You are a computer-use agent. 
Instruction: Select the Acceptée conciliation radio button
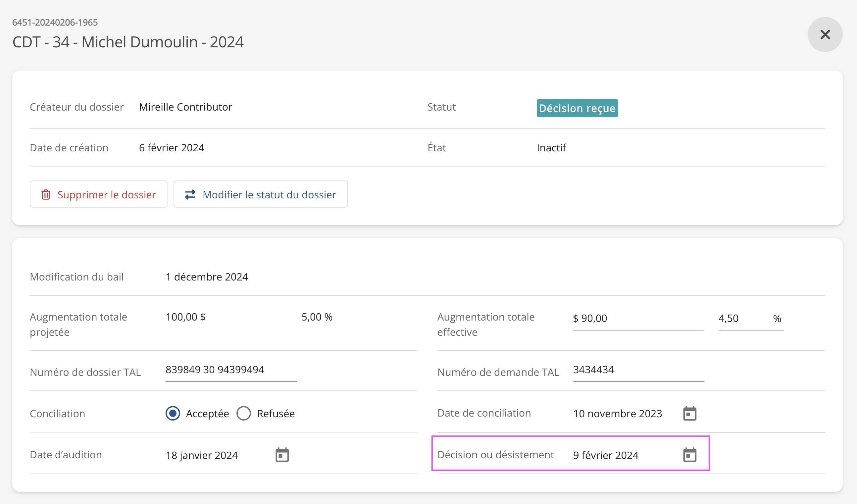[x=173, y=414]
